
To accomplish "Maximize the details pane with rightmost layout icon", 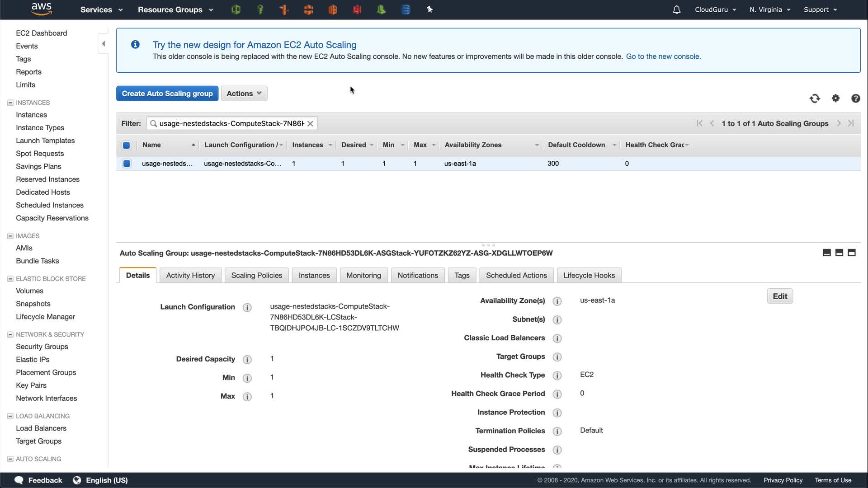I will coord(852,253).
